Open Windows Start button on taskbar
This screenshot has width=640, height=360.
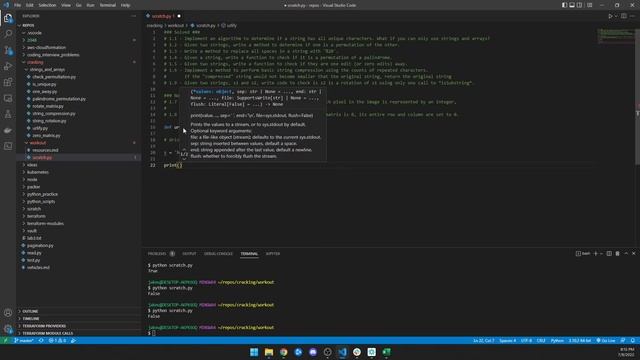click(254, 352)
